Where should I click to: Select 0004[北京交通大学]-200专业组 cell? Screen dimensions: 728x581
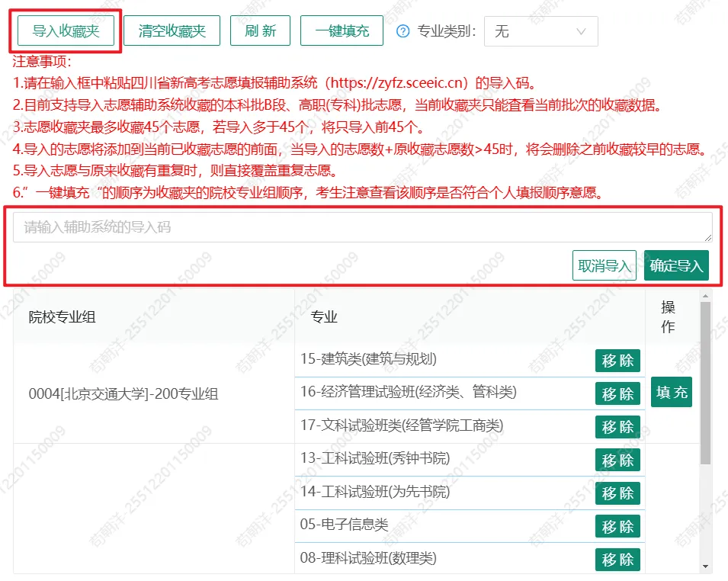[154, 393]
